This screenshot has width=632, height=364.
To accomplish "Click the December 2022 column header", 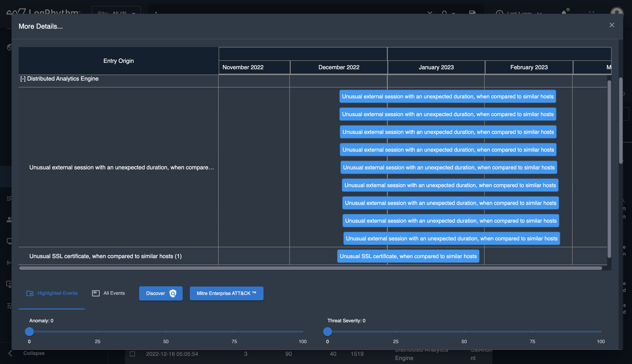I will (x=339, y=67).
